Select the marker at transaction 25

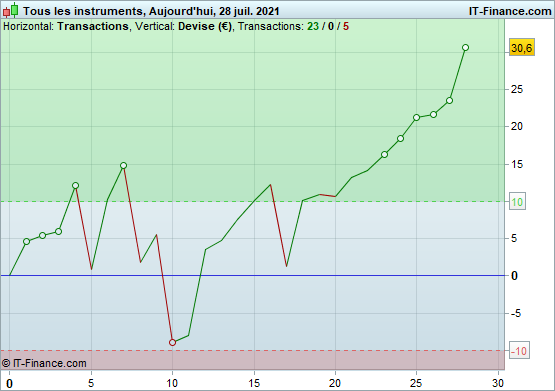tap(417, 117)
